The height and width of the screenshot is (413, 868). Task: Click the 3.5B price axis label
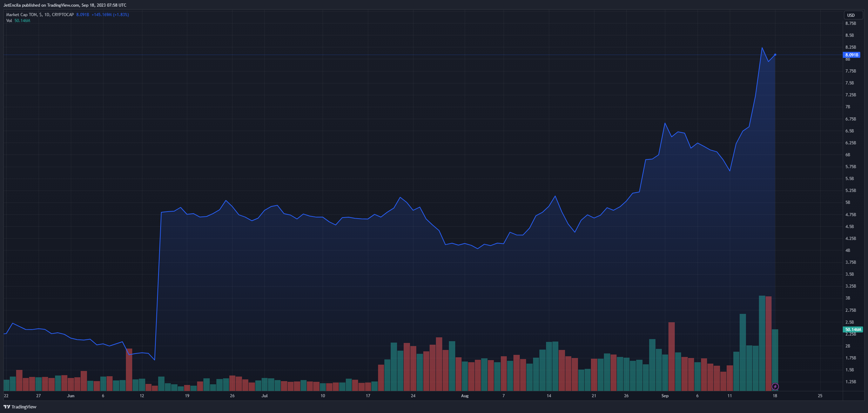coord(850,274)
